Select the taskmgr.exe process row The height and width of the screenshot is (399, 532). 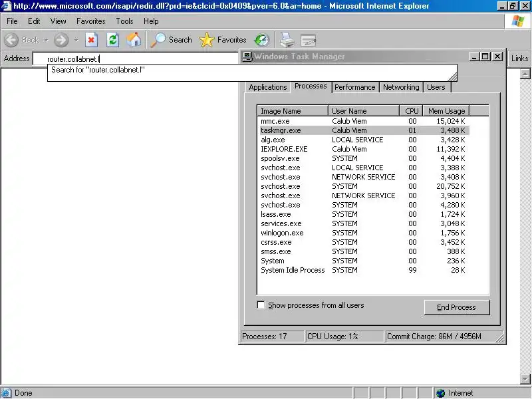(364, 130)
